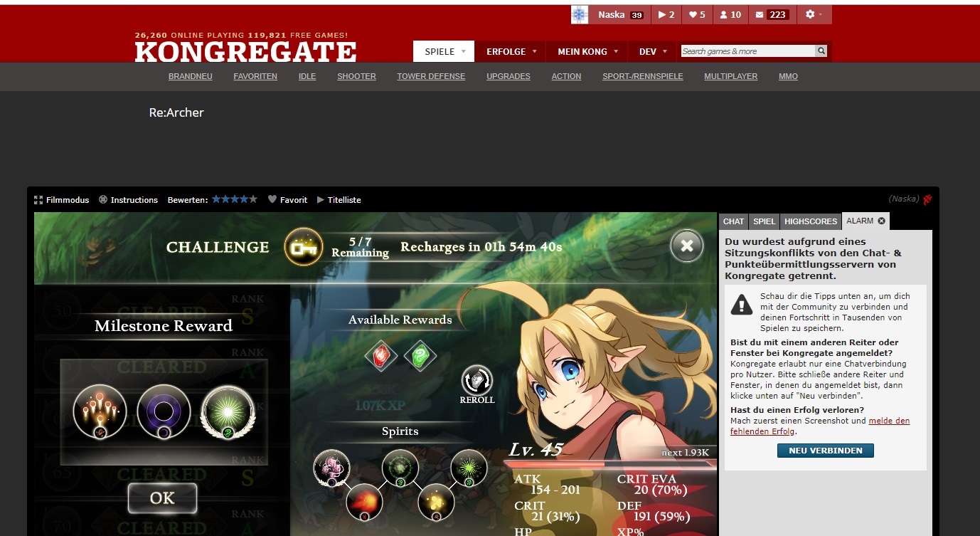Switch to the CHAT tab

[x=733, y=221]
